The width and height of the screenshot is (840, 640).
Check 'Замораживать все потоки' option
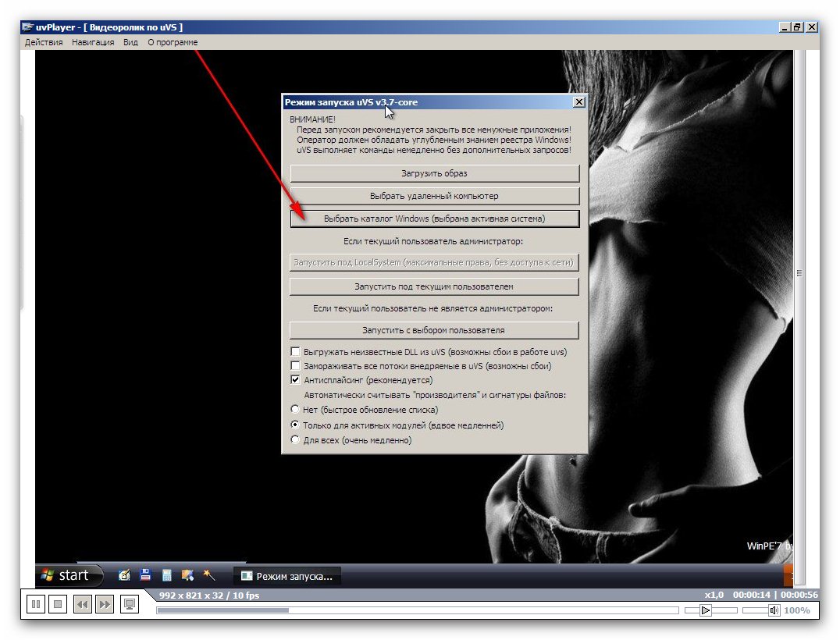[295, 365]
